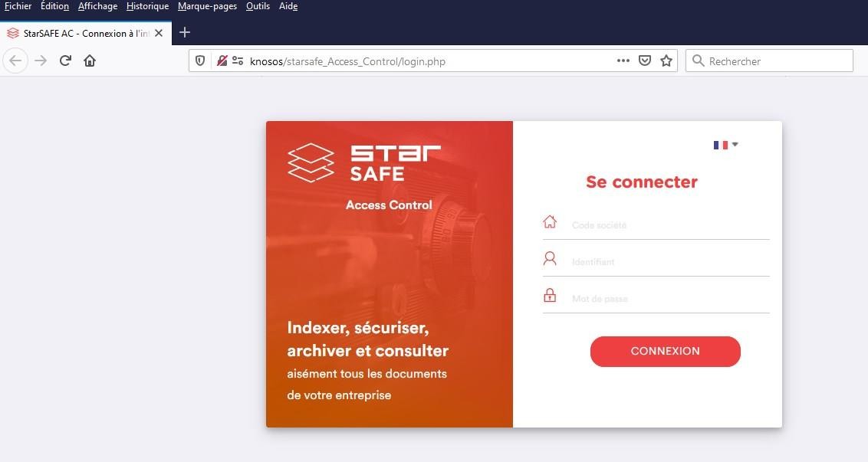Open the tracking protection shield icon
The height and width of the screenshot is (462, 868).
200,61
